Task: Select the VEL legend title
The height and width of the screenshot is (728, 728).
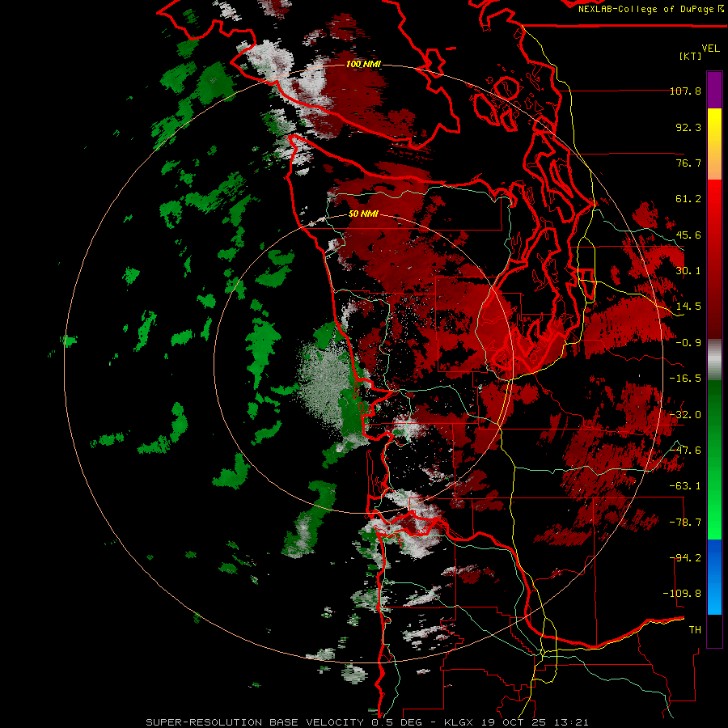Action: coord(710,49)
